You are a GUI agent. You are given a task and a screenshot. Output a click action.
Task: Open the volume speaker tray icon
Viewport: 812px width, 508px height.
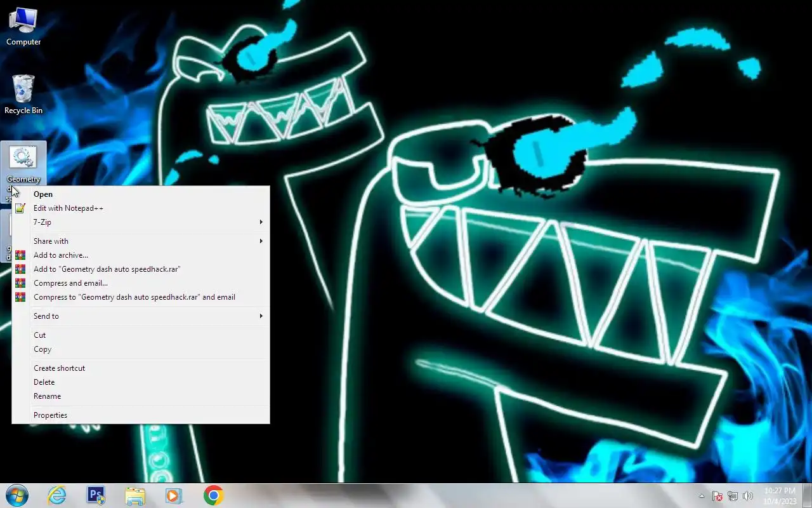click(748, 496)
